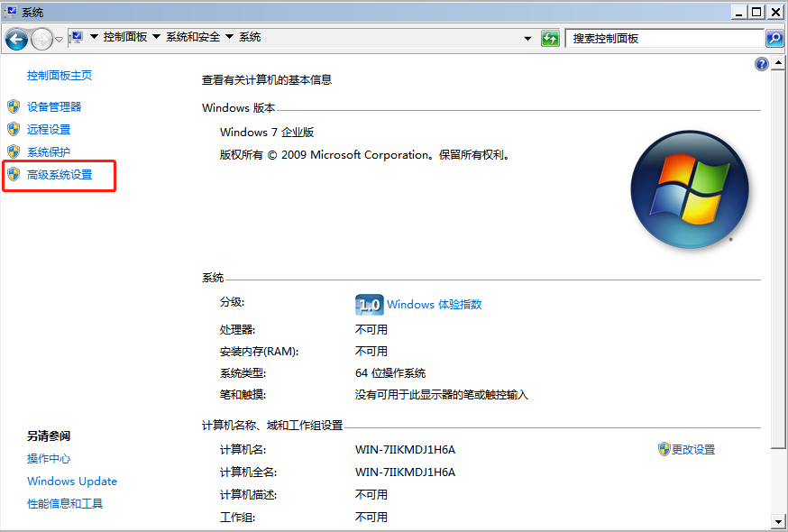Click the shield icon next to 系统保护
Screen dimensions: 788x532
13,151
